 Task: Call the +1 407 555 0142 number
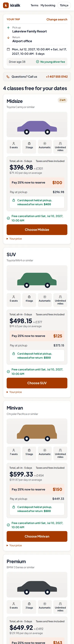[57, 77]
